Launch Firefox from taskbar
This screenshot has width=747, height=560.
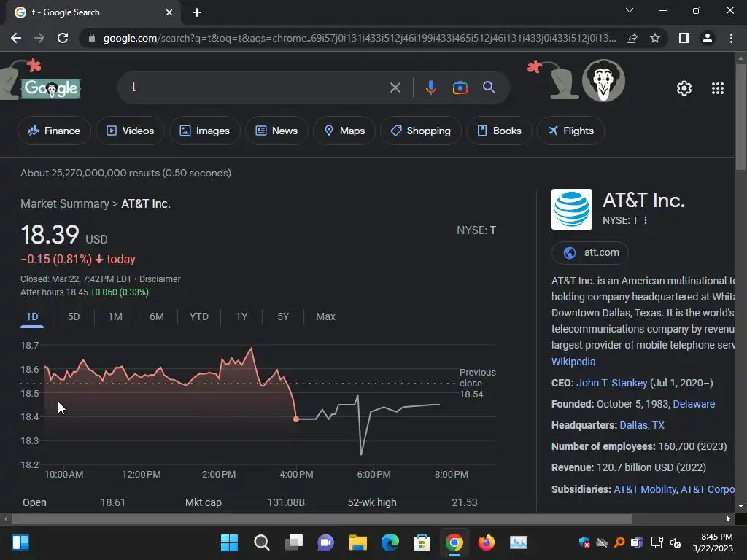(x=486, y=542)
